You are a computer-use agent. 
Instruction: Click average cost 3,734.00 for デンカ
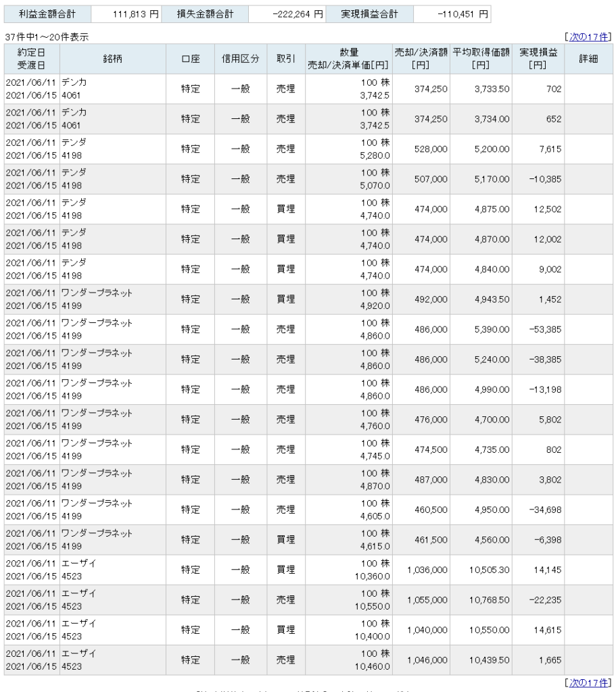click(492, 119)
